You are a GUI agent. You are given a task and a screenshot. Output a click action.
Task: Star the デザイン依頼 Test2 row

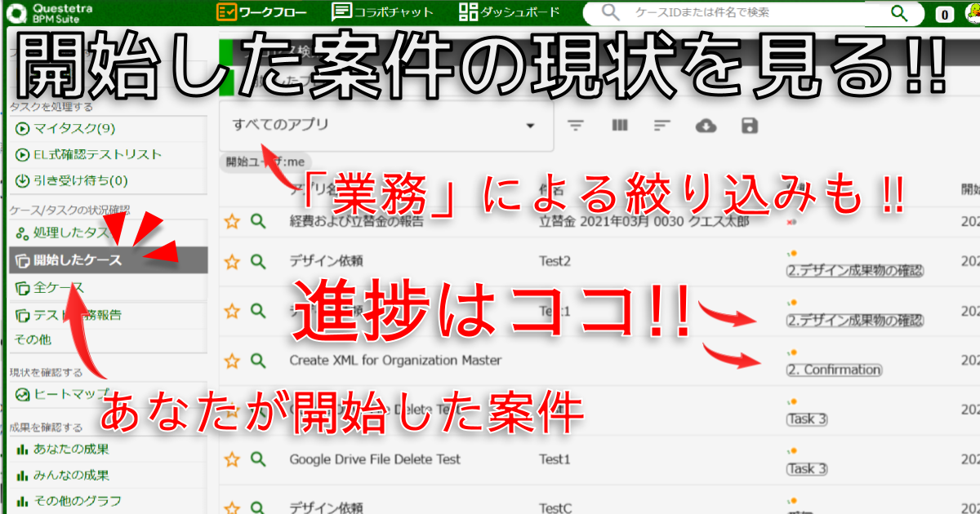tap(232, 261)
